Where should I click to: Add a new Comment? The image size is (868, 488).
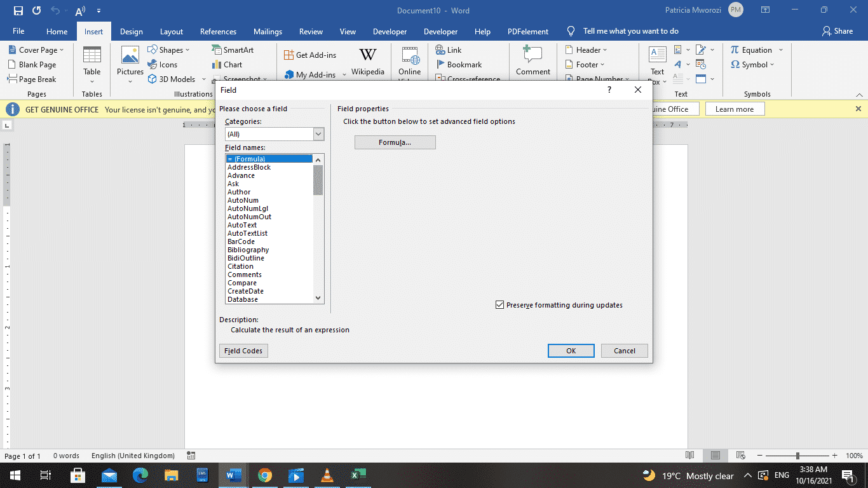533,62
